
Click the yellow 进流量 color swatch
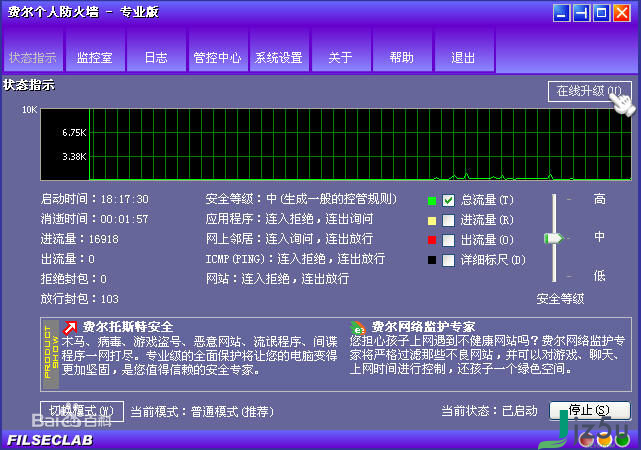pos(432,221)
